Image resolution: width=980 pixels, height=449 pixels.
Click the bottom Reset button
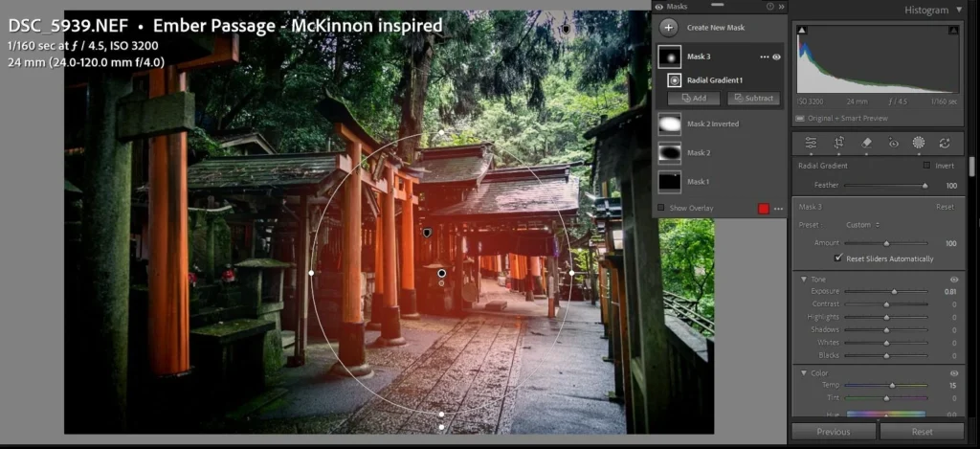[x=922, y=432]
